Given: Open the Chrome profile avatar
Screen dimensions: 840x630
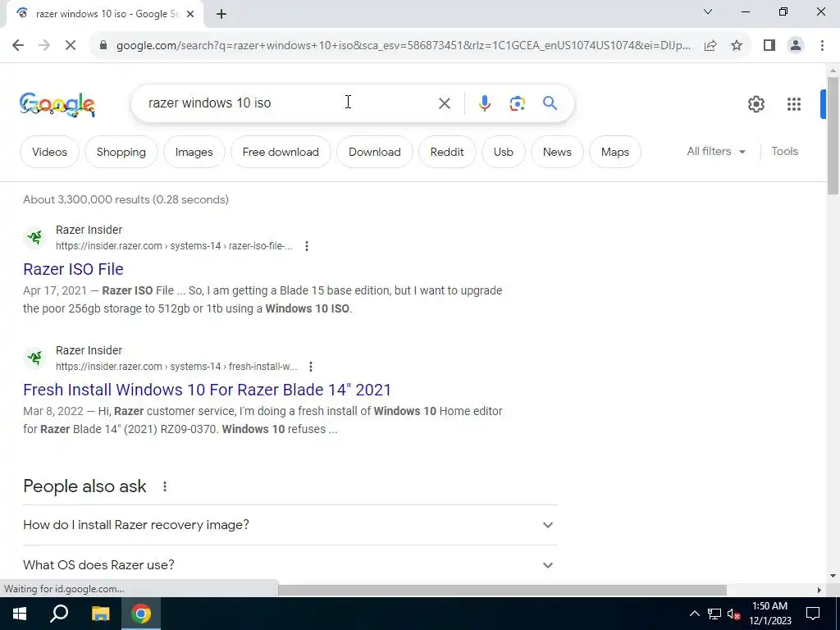Looking at the screenshot, I should tap(796, 46).
